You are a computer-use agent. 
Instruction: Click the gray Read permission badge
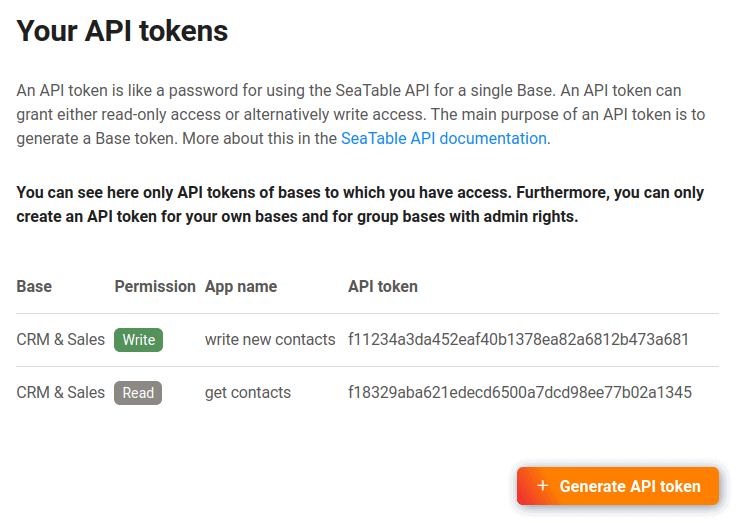pos(138,393)
